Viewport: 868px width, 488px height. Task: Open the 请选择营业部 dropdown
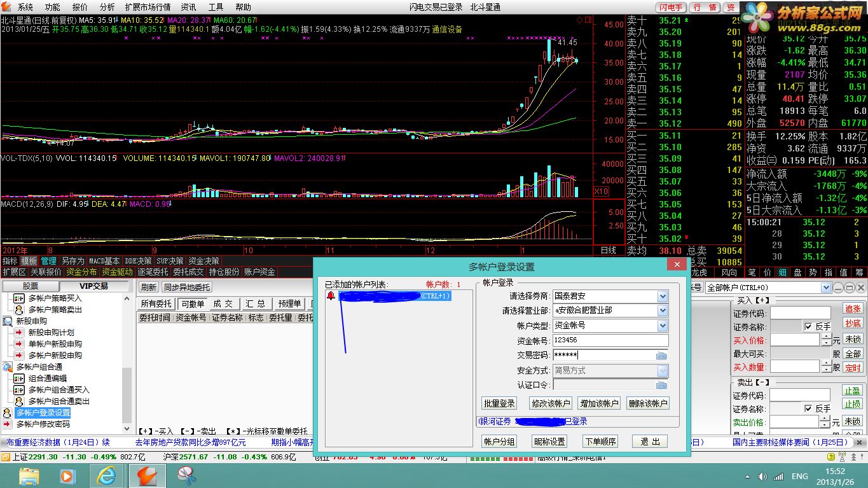[663, 310]
